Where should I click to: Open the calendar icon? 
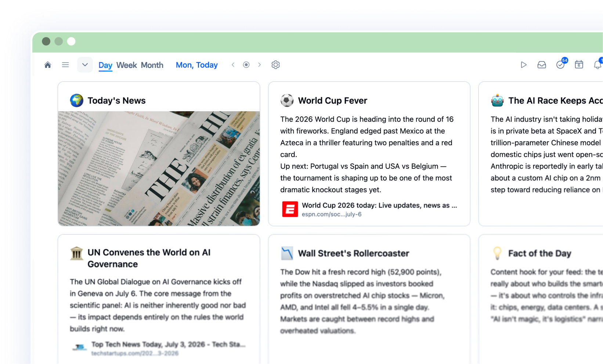pyautogui.click(x=579, y=65)
